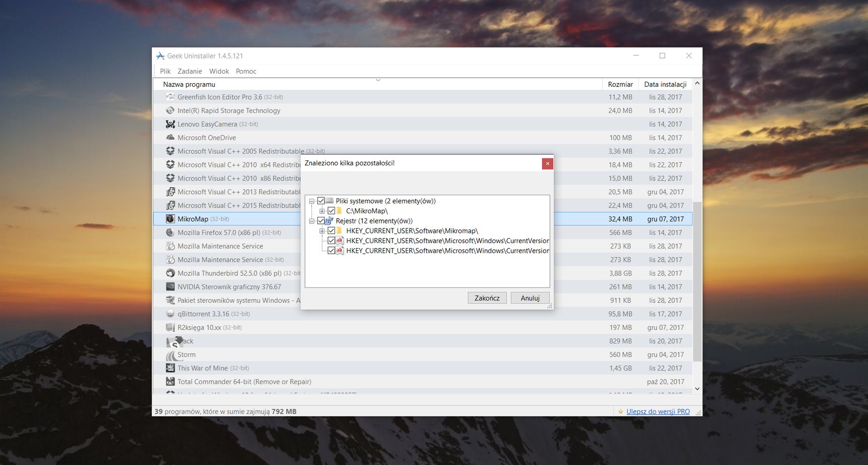Screen dimensions: 868x465
Task: Click the Geek Uninstaller title bar icon
Action: pos(160,56)
